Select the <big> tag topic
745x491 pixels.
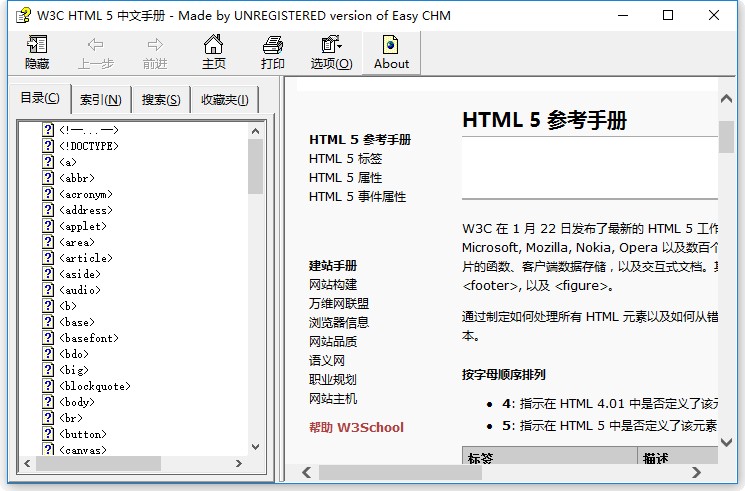point(74,370)
